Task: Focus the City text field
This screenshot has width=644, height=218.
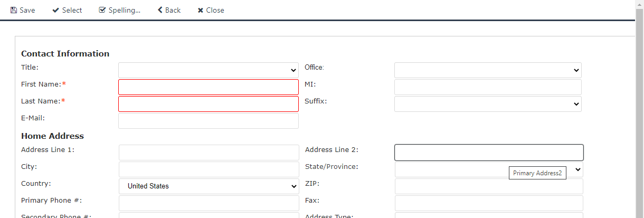Action: pos(209,169)
